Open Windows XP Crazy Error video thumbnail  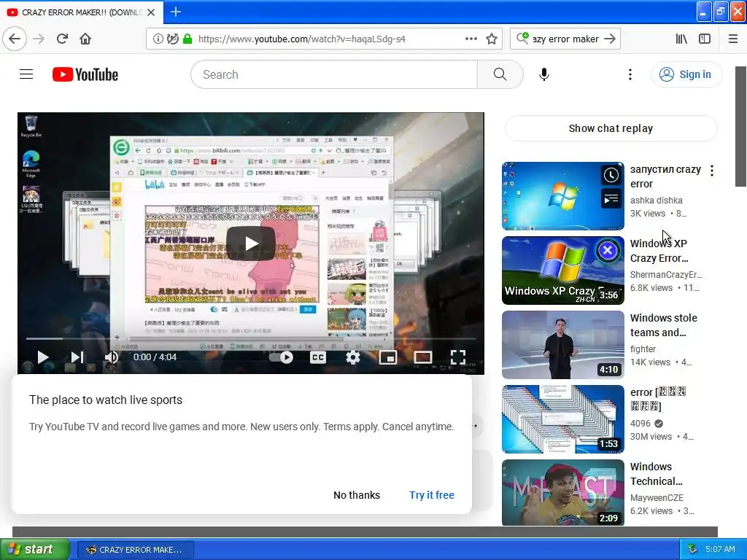coord(562,271)
